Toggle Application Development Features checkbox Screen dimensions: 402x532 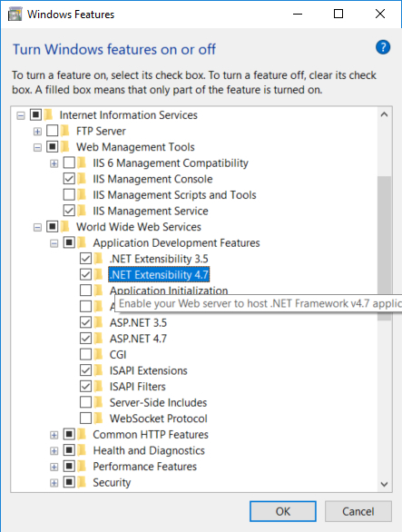(x=69, y=242)
